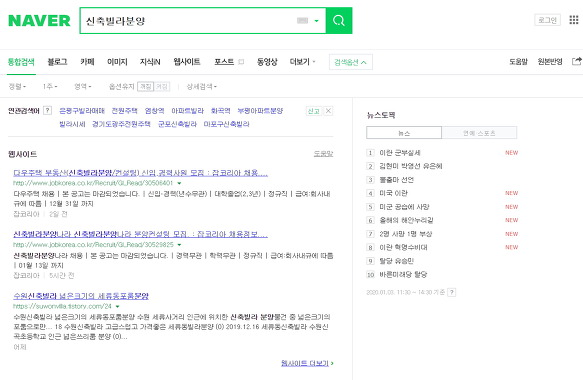Expand the 더보기 tab menu
583x380 pixels.
(x=302, y=62)
